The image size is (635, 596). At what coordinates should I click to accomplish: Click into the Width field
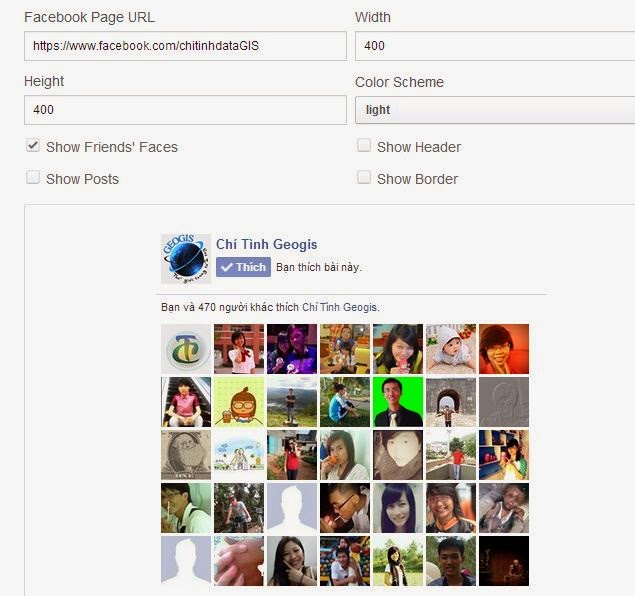click(495, 46)
